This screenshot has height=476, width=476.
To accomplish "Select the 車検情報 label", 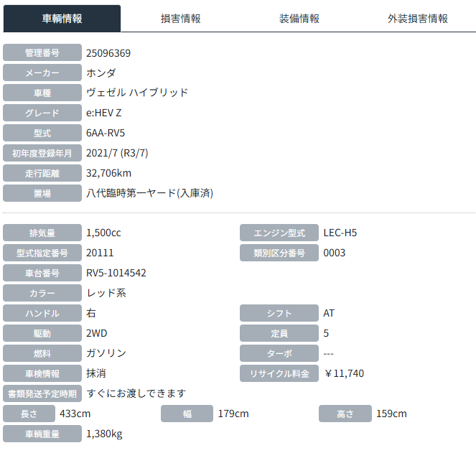I will click(x=42, y=373).
